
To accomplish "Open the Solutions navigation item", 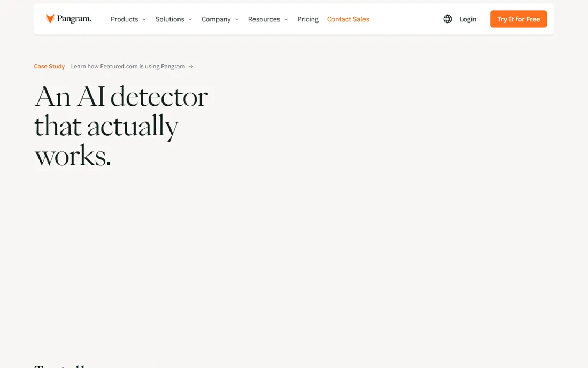I will coord(169,19).
